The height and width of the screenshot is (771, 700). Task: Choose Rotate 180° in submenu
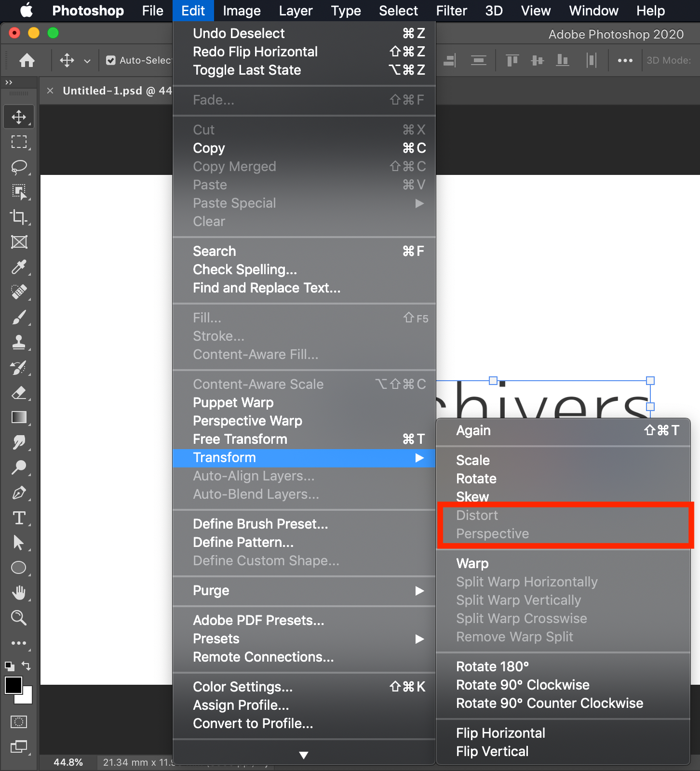pyautogui.click(x=563, y=667)
